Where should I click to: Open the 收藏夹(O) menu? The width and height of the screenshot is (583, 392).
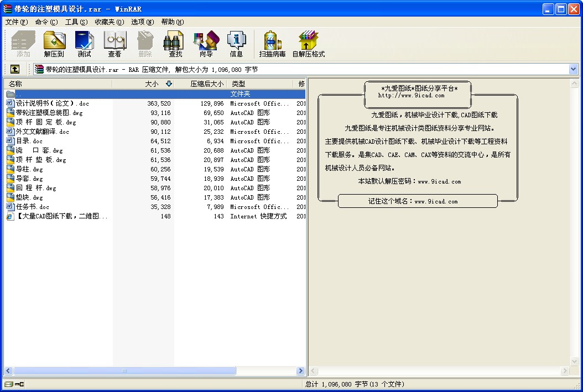pyautogui.click(x=109, y=22)
